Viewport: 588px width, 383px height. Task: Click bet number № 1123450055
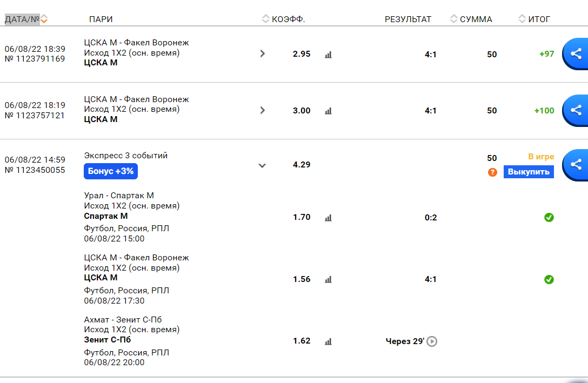tap(35, 170)
